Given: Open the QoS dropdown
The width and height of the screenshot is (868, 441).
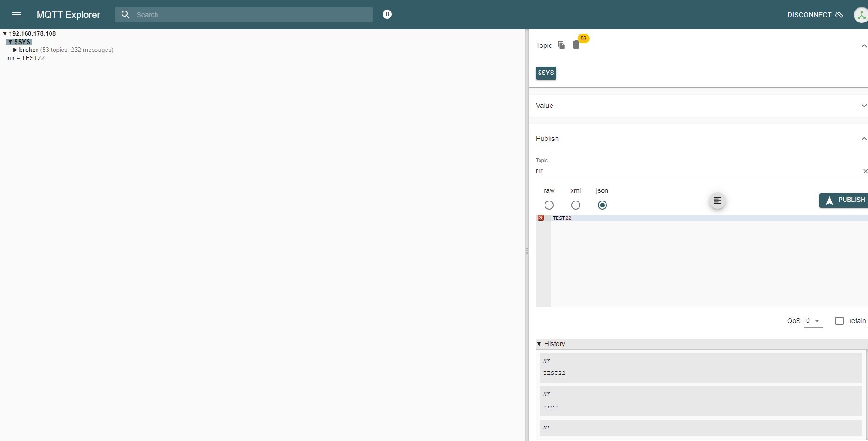Looking at the screenshot, I should coord(813,321).
